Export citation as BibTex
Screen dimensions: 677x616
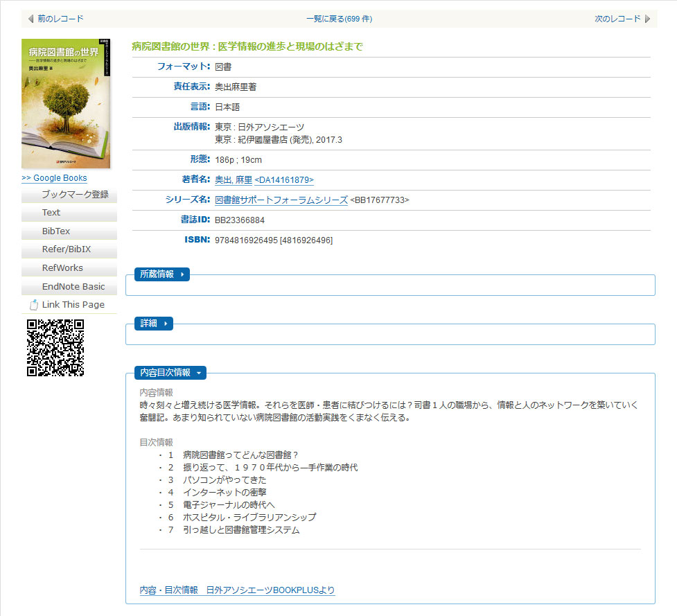(56, 231)
